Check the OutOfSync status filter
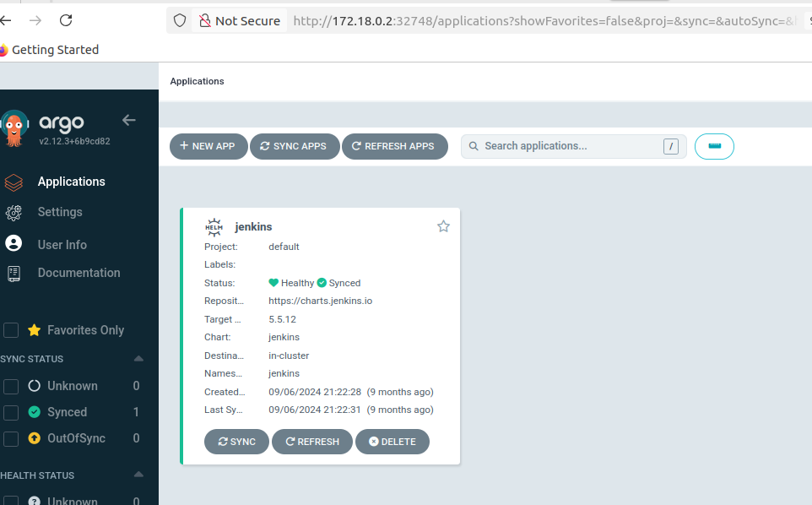This screenshot has width=812, height=505. [x=11, y=438]
